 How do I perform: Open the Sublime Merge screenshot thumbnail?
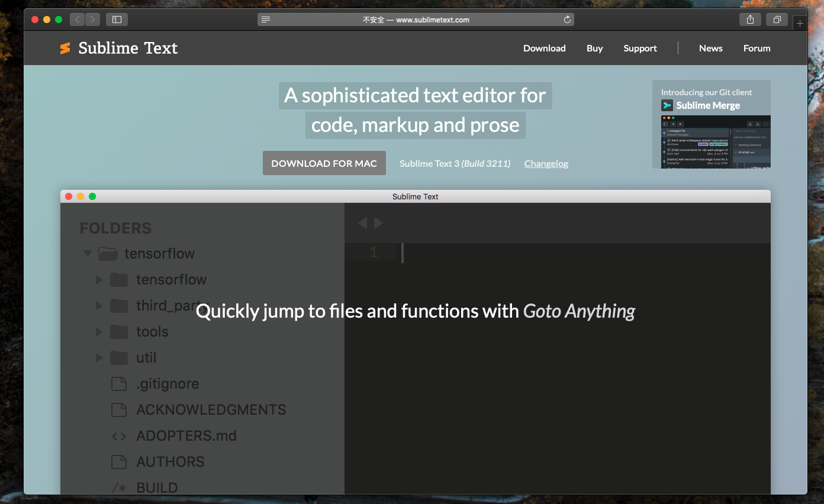715,142
